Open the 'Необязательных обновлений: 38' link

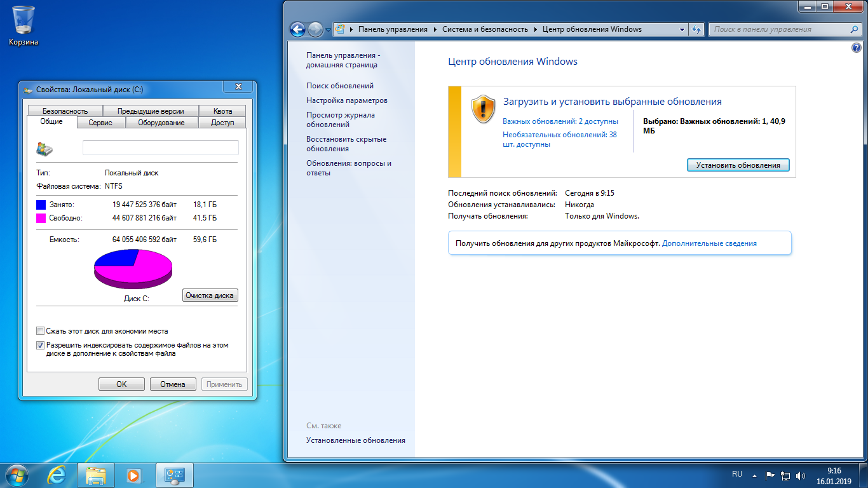(x=560, y=139)
